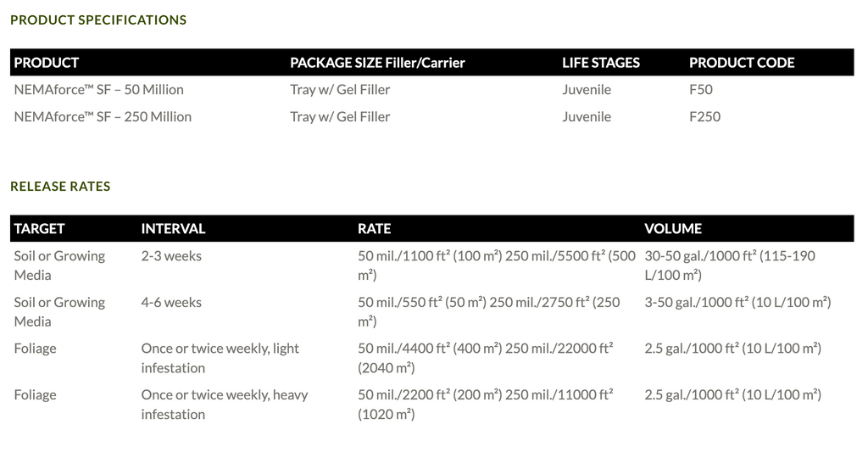The height and width of the screenshot is (458, 868).
Task: Click the RELEASE RATES heading
Action: tap(60, 187)
